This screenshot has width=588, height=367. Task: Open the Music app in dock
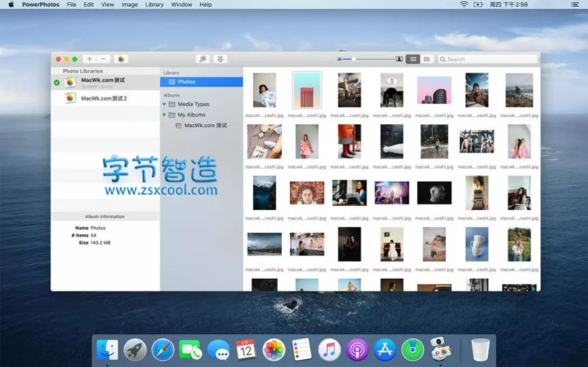point(330,350)
